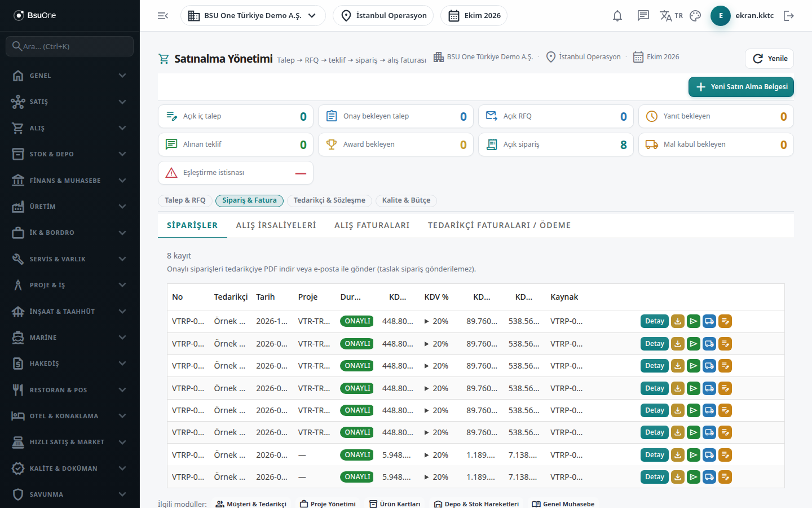Viewport: 812px width, 508px height.
Task: Expand the GENEL sidebar section
Action: click(70, 76)
